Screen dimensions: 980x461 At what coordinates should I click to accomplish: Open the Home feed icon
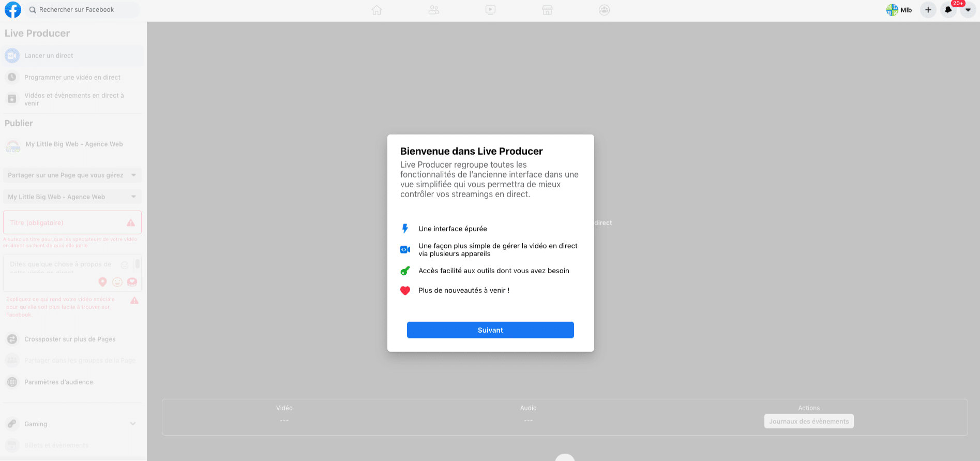[376, 10]
